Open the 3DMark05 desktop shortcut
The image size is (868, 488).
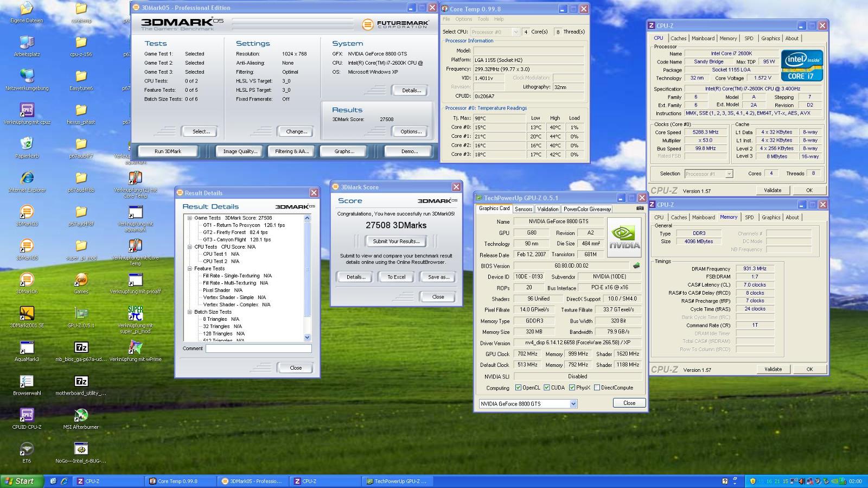point(27,246)
